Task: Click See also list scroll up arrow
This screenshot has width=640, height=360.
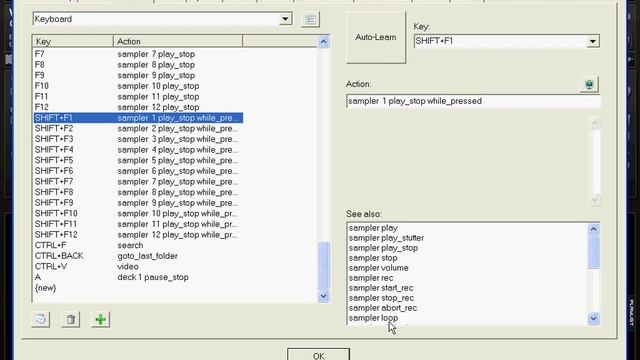Action: click(x=593, y=229)
